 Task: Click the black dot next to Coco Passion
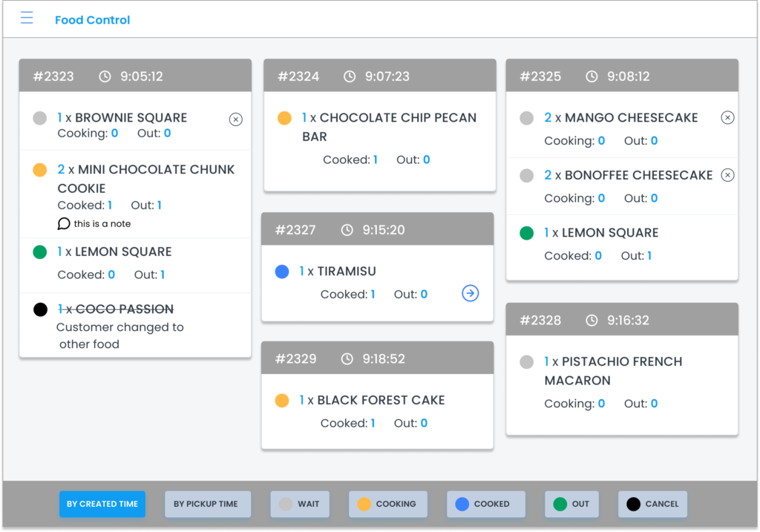coord(40,309)
